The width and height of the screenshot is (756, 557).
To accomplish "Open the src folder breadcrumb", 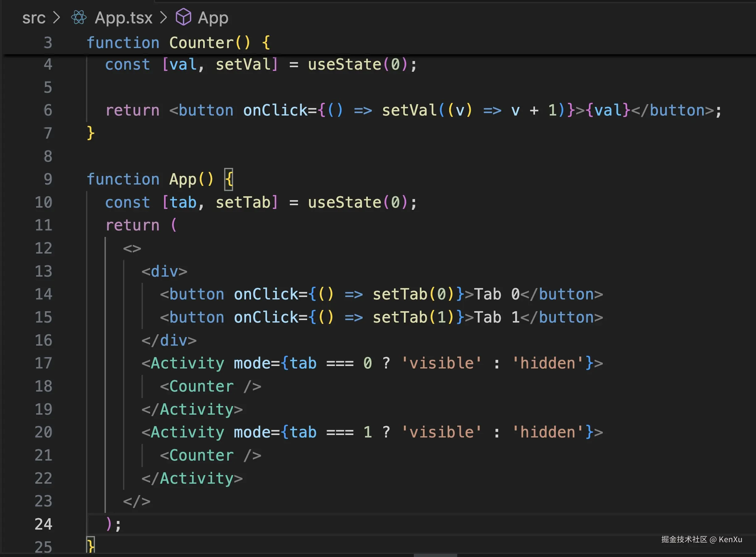I will (34, 18).
